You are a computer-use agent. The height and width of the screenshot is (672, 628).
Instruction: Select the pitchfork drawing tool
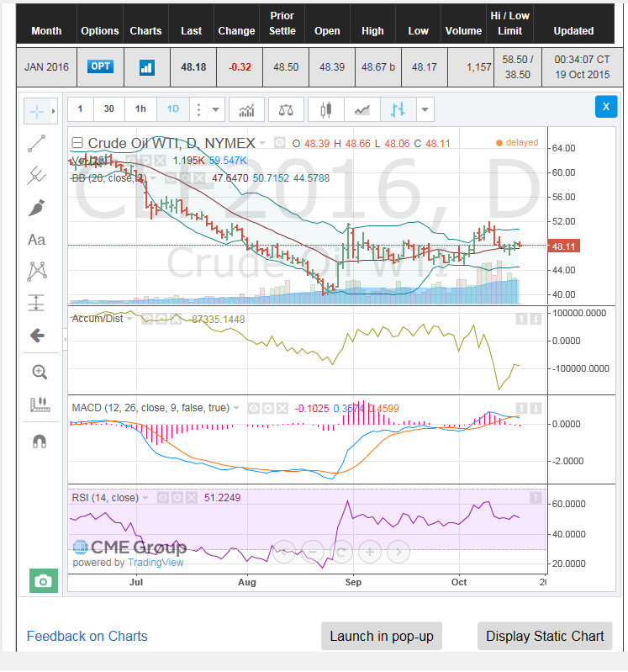(36, 176)
